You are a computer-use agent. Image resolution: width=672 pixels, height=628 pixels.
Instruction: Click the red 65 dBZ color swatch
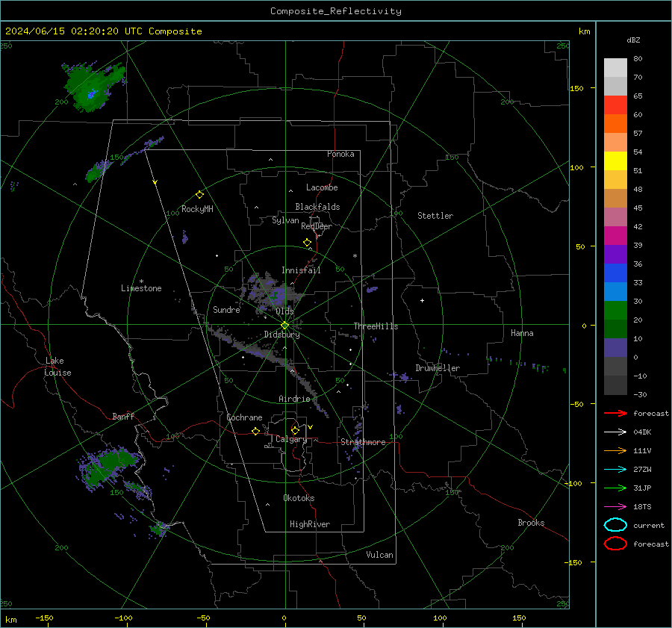[x=615, y=105]
